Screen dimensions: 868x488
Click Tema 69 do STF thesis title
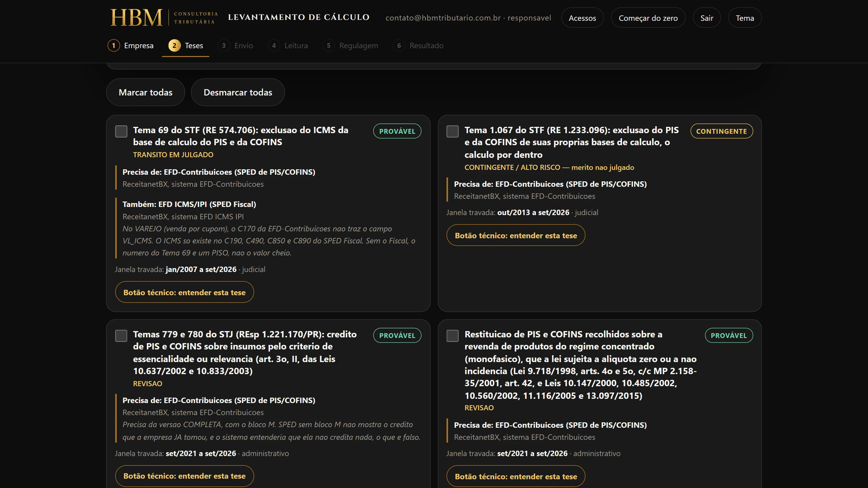point(241,136)
